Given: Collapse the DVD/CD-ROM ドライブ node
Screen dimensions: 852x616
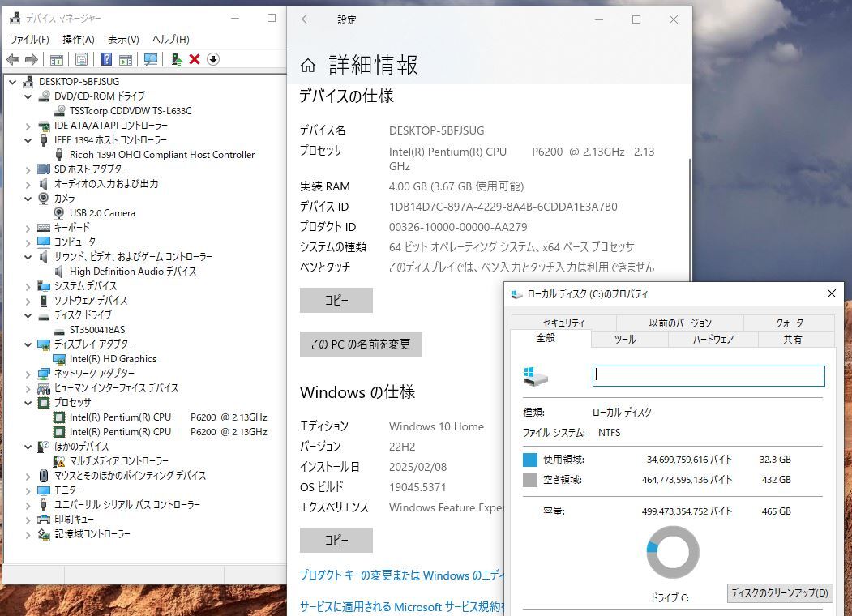Looking at the screenshot, I should pyautogui.click(x=28, y=96).
